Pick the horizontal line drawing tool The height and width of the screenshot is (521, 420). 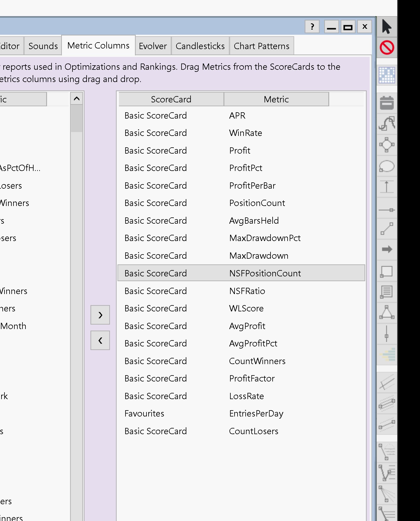click(386, 210)
